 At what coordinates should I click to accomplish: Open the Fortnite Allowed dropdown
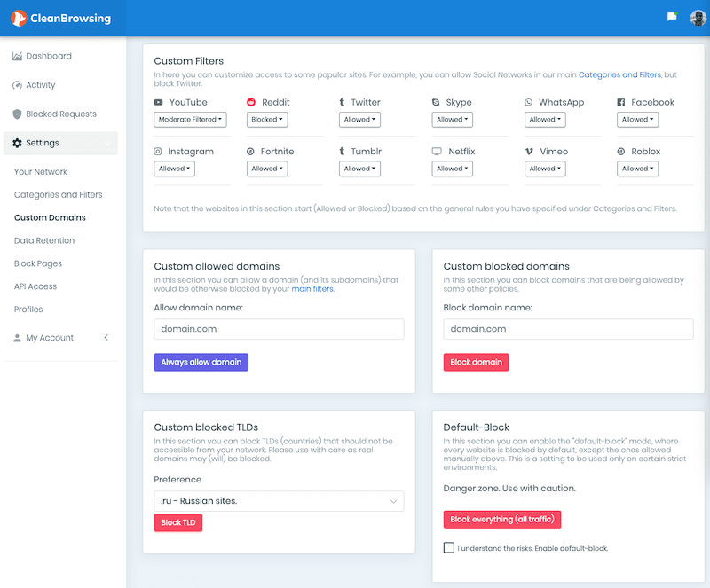tap(267, 169)
